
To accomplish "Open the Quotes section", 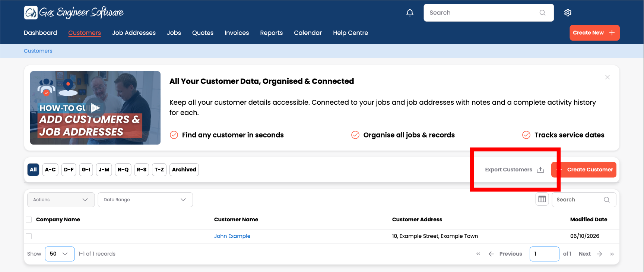I will pyautogui.click(x=203, y=33).
